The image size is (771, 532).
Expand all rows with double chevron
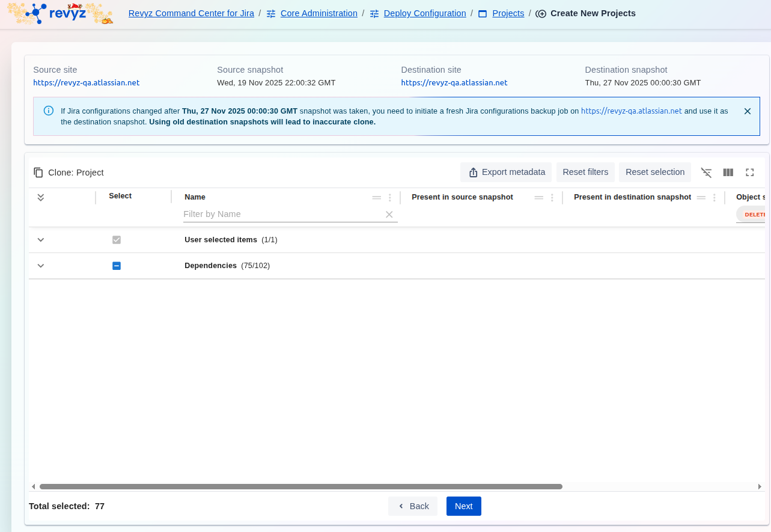41,197
